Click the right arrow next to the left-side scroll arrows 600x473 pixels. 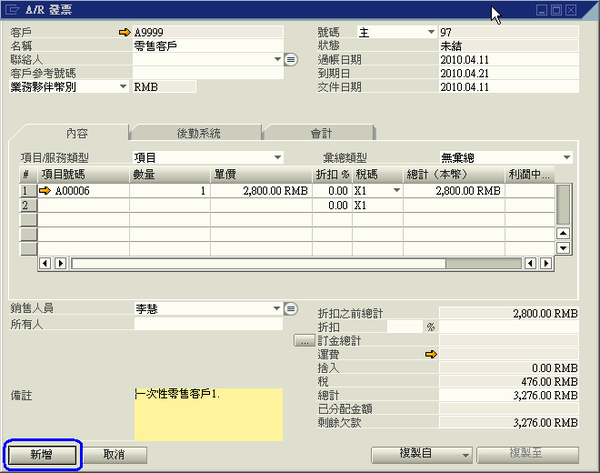pyautogui.click(x=60, y=263)
